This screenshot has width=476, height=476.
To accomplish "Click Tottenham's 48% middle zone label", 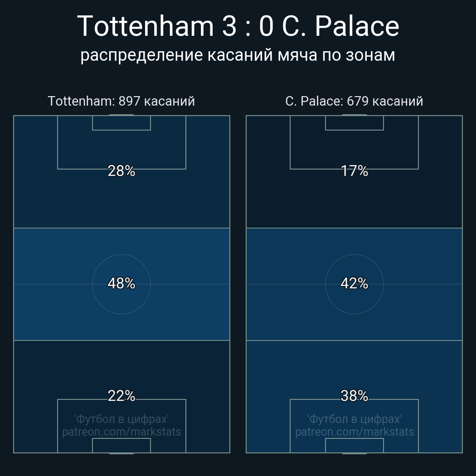I will [121, 283].
